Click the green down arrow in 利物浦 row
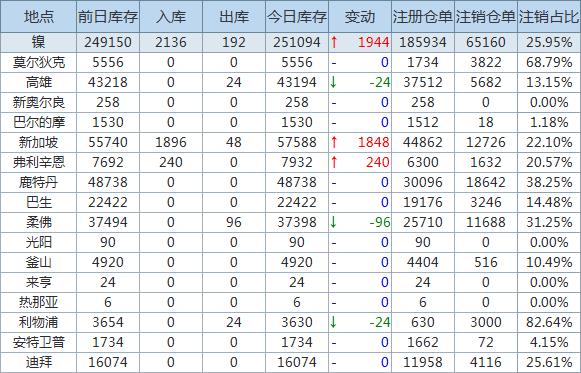Image resolution: width=581 pixels, height=373 pixels. click(x=333, y=322)
